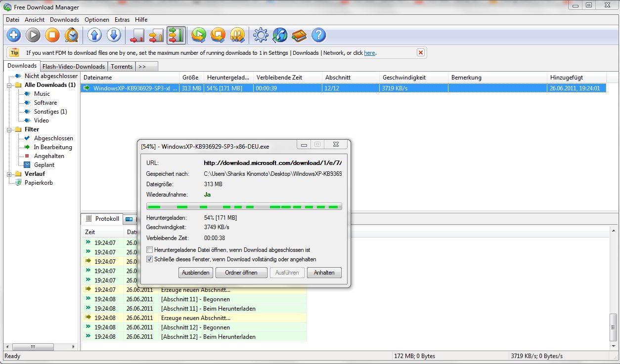The width and height of the screenshot is (620, 364).
Task: Select medium traffic mode icon
Action: (156, 35)
